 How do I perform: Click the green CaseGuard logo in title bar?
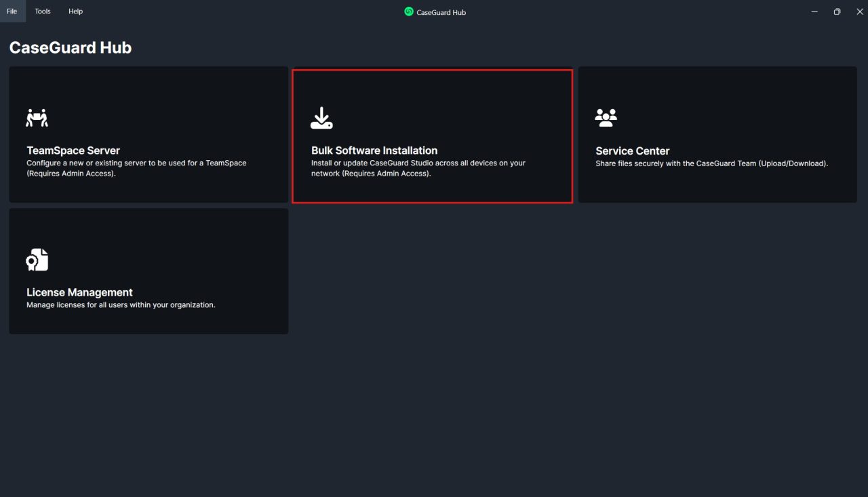click(x=409, y=12)
